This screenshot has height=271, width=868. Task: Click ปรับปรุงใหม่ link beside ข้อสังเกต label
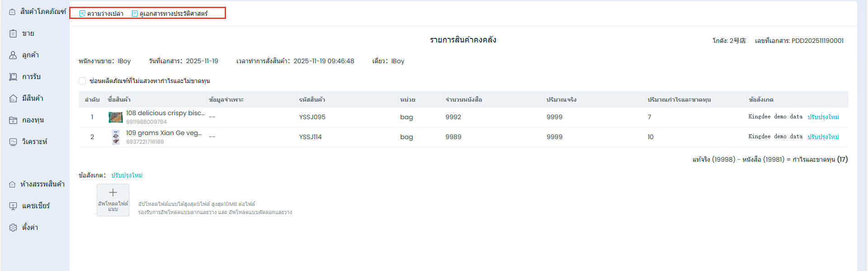[127, 175]
